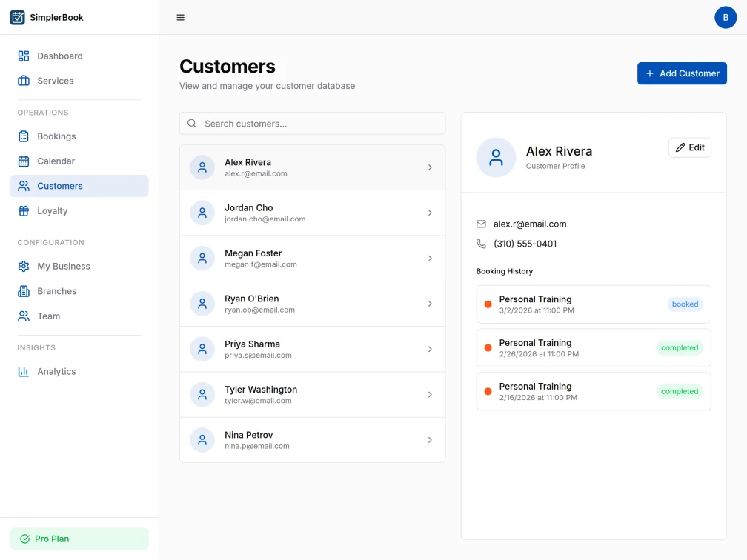The height and width of the screenshot is (560, 747).
Task: Open the 2/26/2026 Personal Training booking
Action: 593,347
